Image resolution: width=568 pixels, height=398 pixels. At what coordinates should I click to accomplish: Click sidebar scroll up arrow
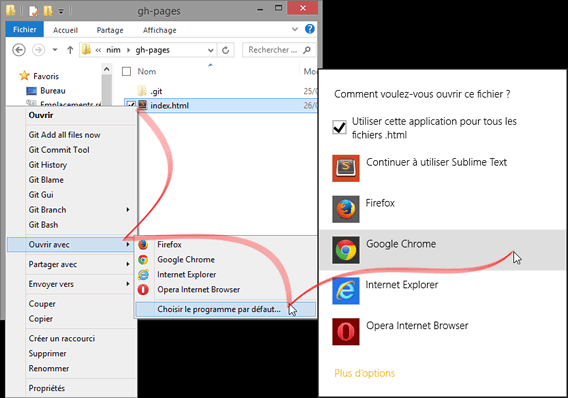(x=106, y=69)
